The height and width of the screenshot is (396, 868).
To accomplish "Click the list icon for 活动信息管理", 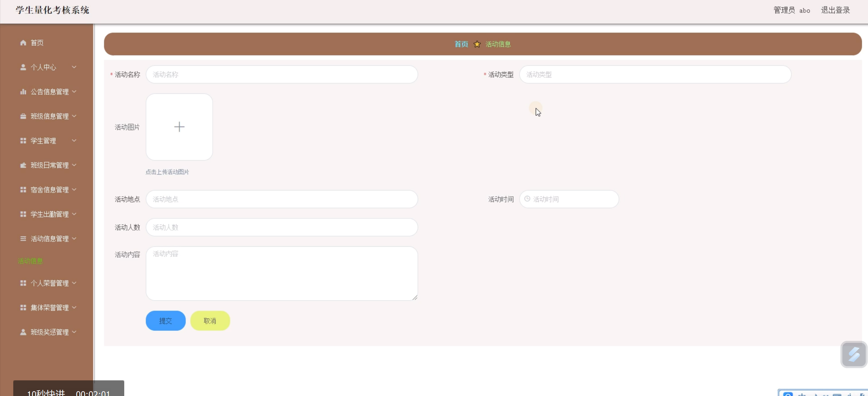I will tap(23, 238).
